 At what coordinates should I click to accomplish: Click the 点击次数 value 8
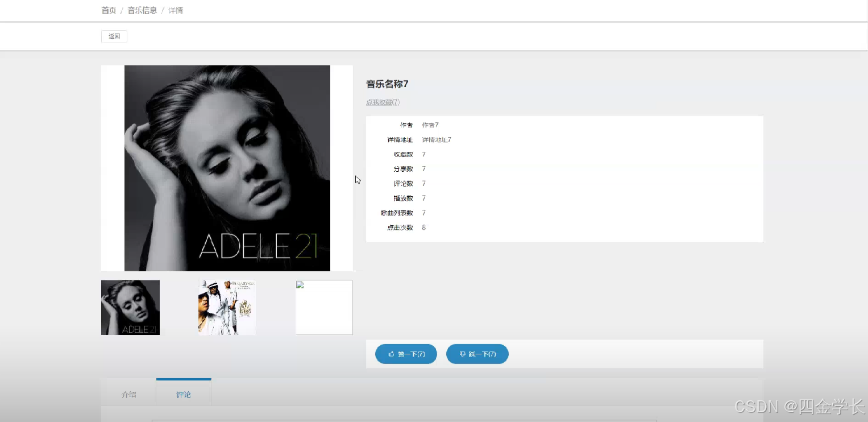424,227
